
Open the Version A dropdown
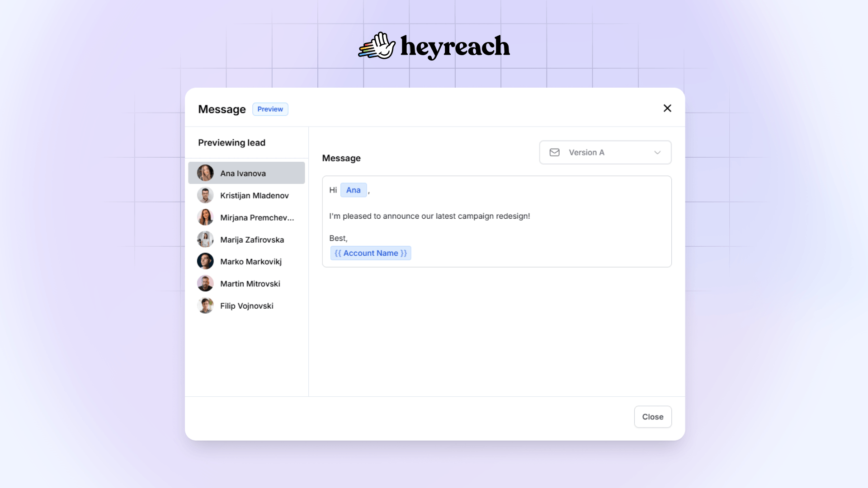point(605,152)
